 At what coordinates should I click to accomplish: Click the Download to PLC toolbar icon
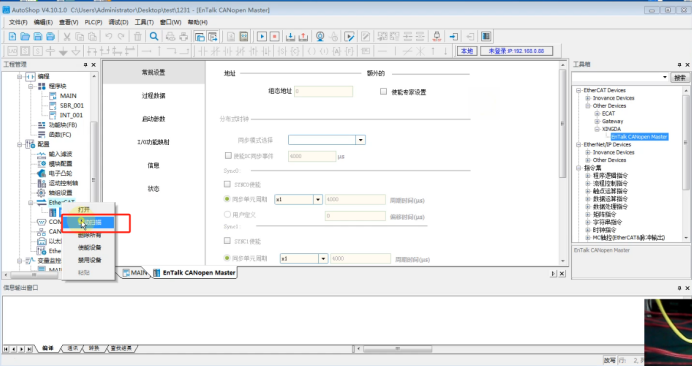click(291, 37)
